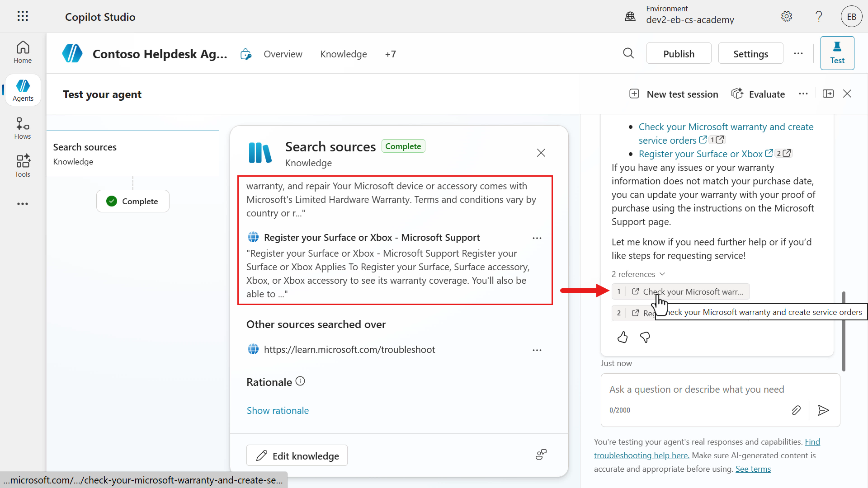
Task: Toggle the Test panel button
Action: click(x=837, y=53)
